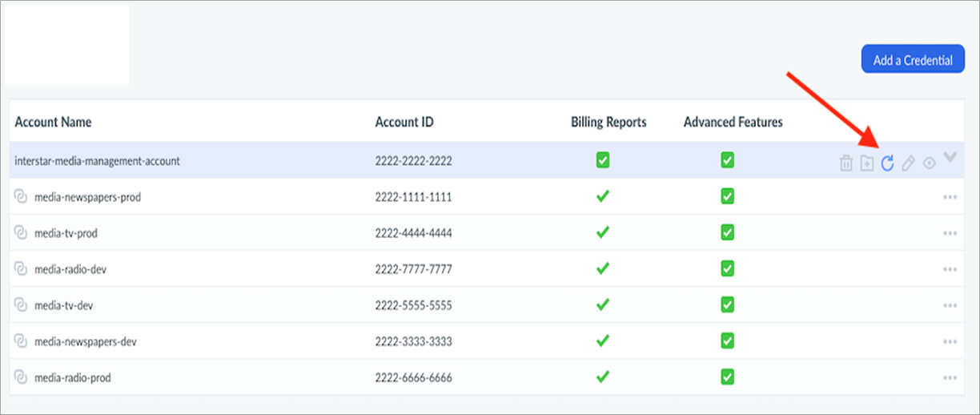Toggle Advanced Features for media-radio-prod
This screenshot has width=980, height=415.
[727, 377]
